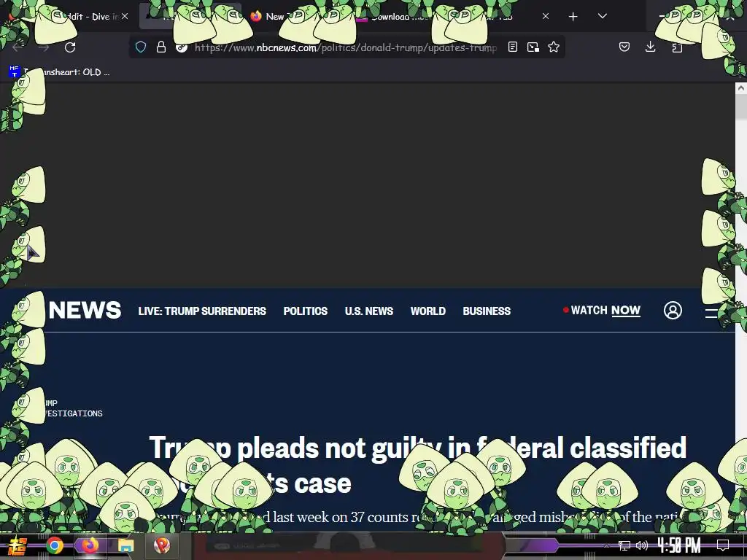The image size is (747, 560).
Task: Click the 4:58 PM clock
Action: tap(679, 545)
